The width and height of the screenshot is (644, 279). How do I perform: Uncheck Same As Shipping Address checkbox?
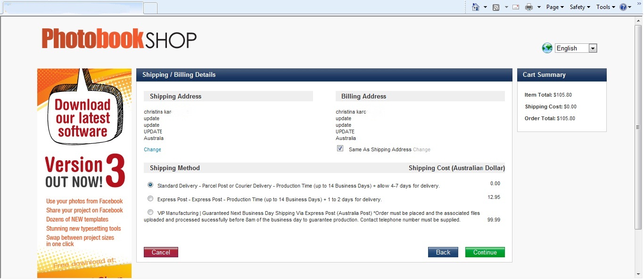click(x=340, y=148)
